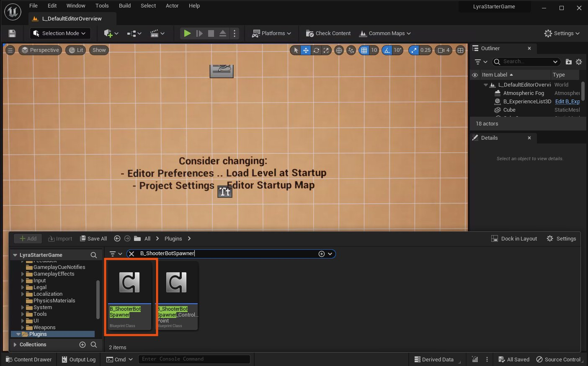Open the viewport layout maximize button
This screenshot has height=366, width=588.
coord(460,50)
